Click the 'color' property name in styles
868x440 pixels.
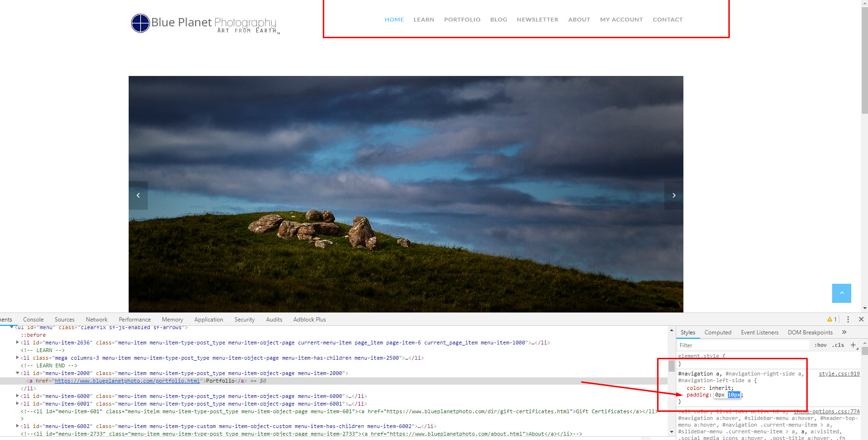tap(694, 388)
